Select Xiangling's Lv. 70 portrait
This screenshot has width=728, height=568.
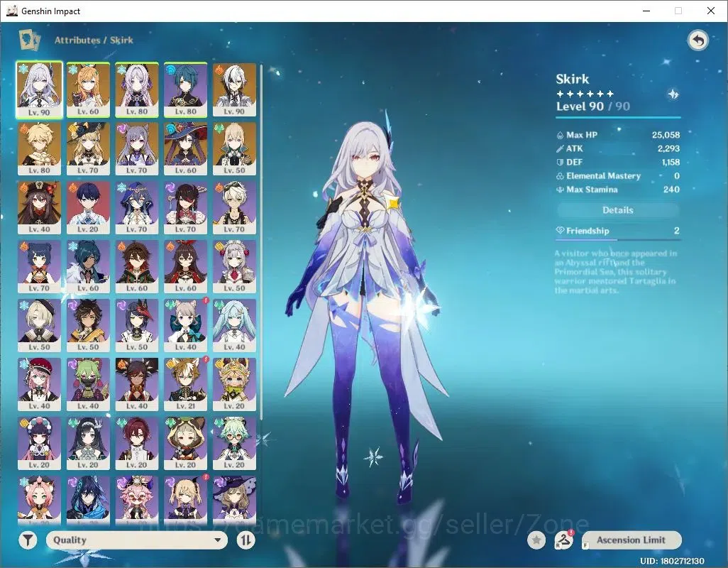(x=40, y=266)
